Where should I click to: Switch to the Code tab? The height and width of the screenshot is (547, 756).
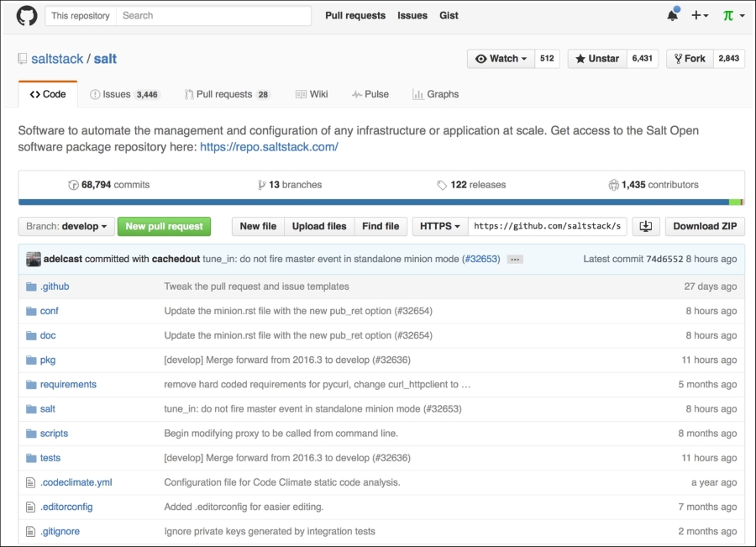(48, 94)
